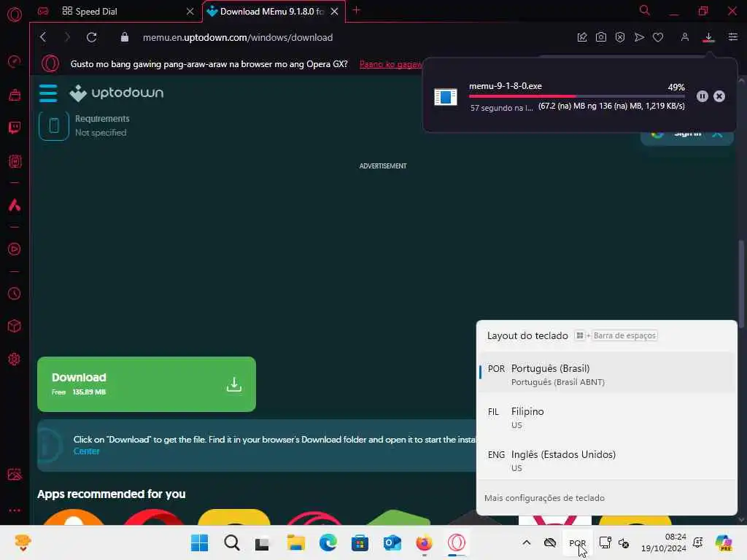Open File Explorer from taskbar
The width and height of the screenshot is (747, 560).
pos(296,542)
